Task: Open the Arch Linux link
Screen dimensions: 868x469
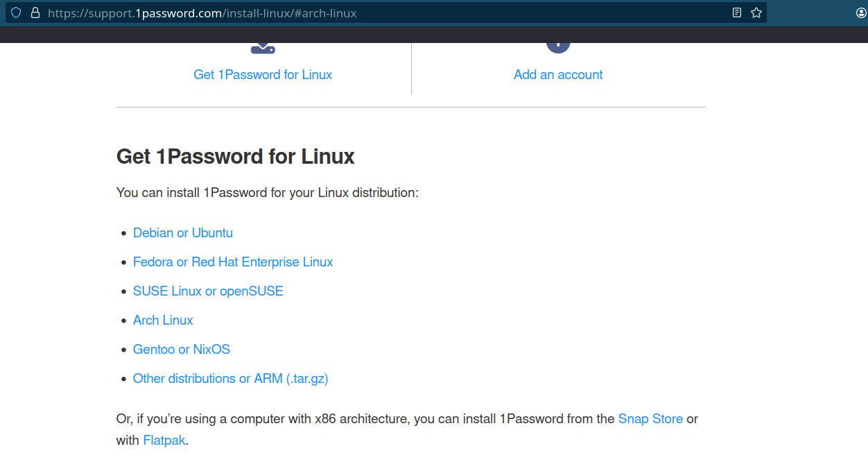Action: click(163, 320)
